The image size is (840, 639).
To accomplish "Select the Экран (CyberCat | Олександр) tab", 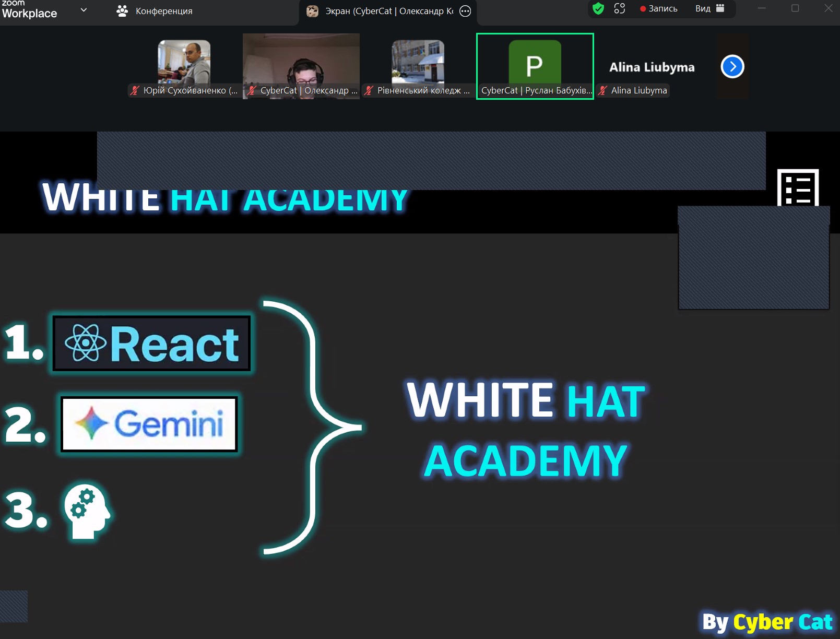I will click(388, 11).
